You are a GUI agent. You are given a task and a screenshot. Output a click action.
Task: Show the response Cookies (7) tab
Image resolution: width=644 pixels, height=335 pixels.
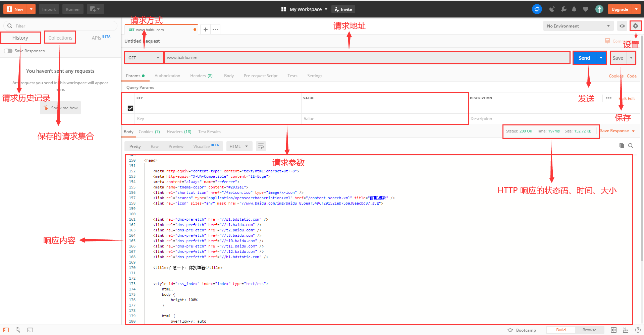point(149,131)
